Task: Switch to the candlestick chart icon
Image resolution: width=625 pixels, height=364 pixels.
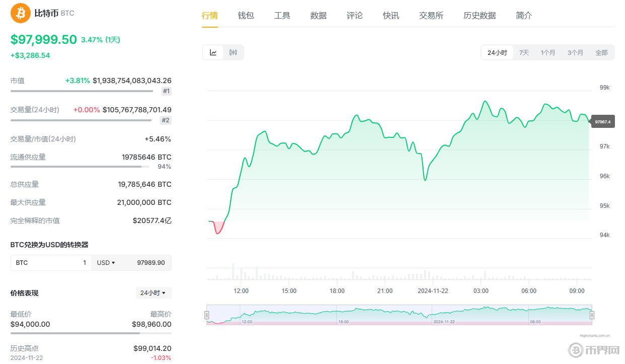Action: pyautogui.click(x=233, y=52)
